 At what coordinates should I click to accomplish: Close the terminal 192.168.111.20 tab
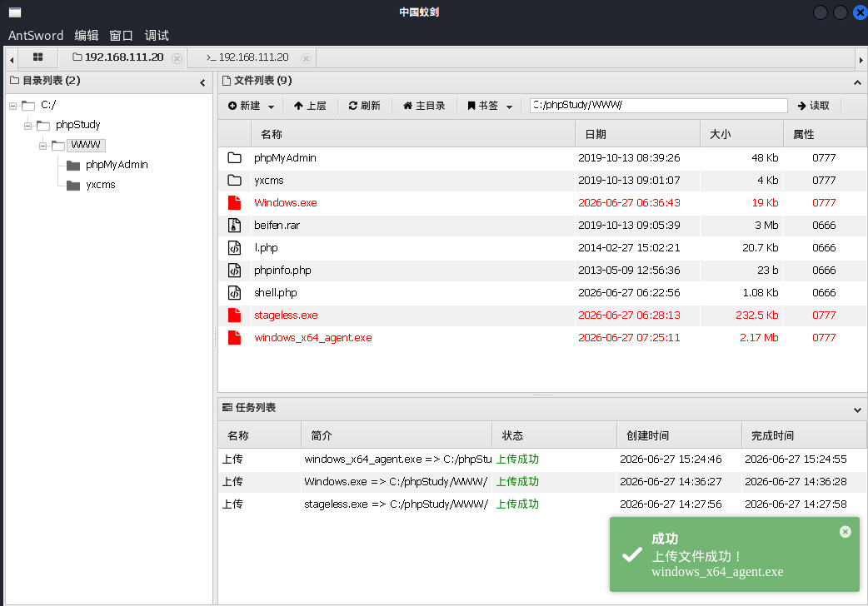click(x=306, y=58)
